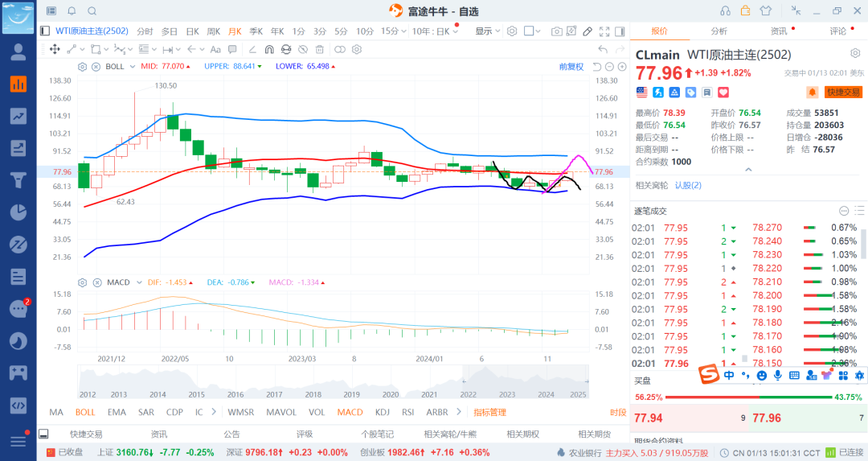Viewport: 868px width, 461px height.
Task: Collapse the quote details with chevron
Action: click(748, 170)
